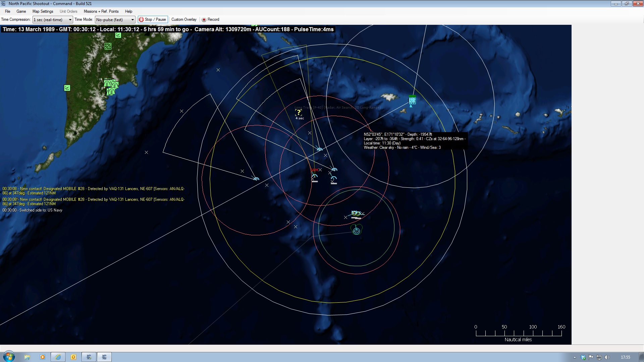644x362 pixels.
Task: Open the Game menu
Action: (21, 11)
